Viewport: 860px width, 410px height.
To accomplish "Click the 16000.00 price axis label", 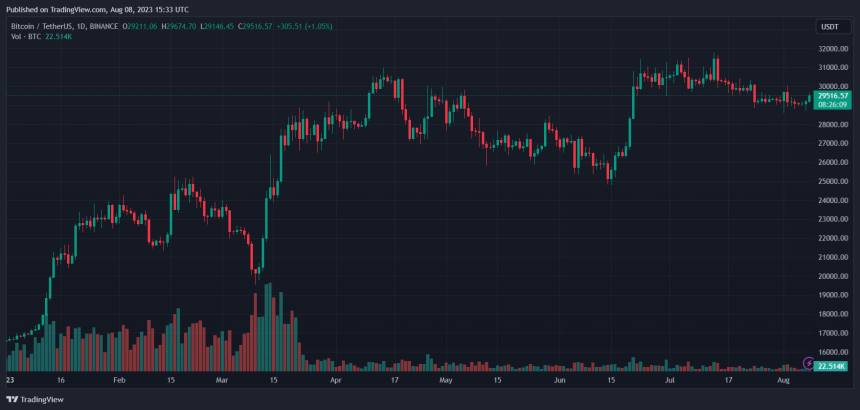I will 832,352.
